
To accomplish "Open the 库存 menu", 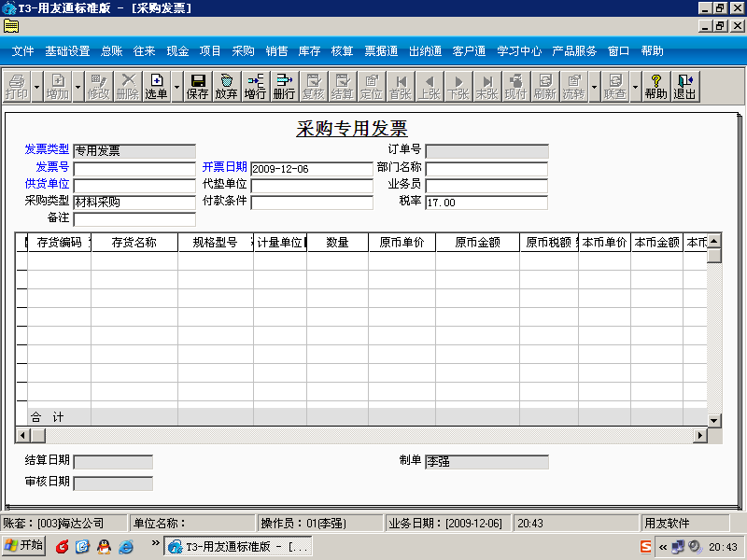I will click(310, 51).
